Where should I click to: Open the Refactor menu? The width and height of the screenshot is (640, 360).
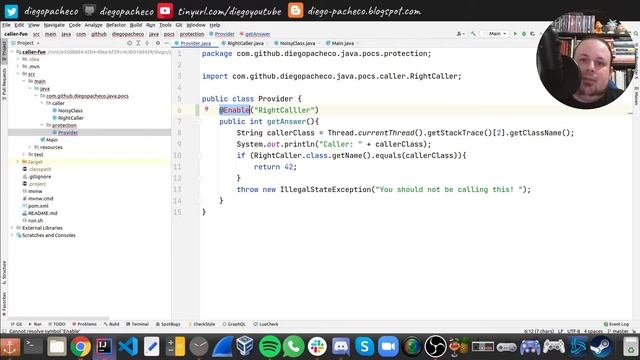116,25
